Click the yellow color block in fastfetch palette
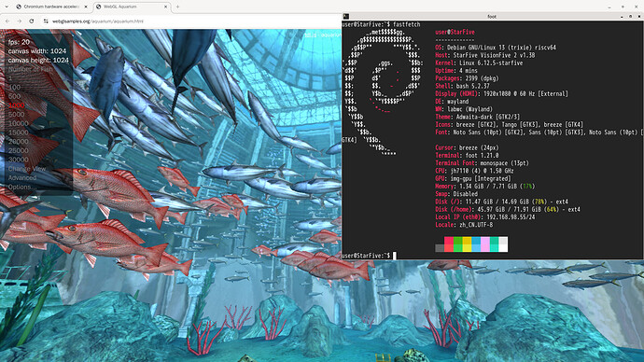This screenshot has height=362, width=644. pyautogui.click(x=467, y=244)
